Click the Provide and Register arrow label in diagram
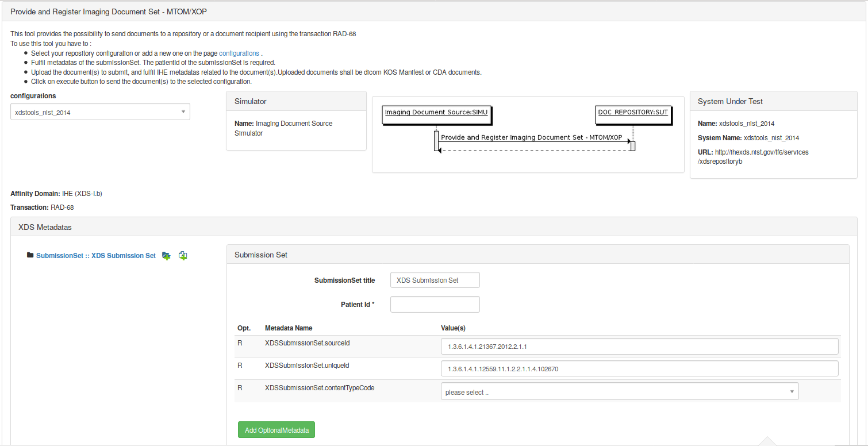868x446 pixels. [531, 137]
